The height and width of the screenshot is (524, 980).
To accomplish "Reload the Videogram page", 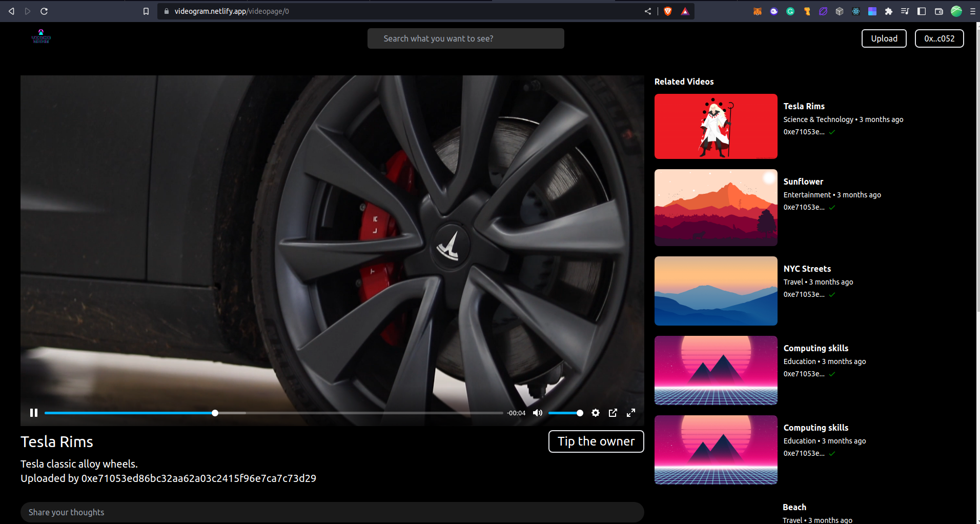I will click(x=44, y=11).
